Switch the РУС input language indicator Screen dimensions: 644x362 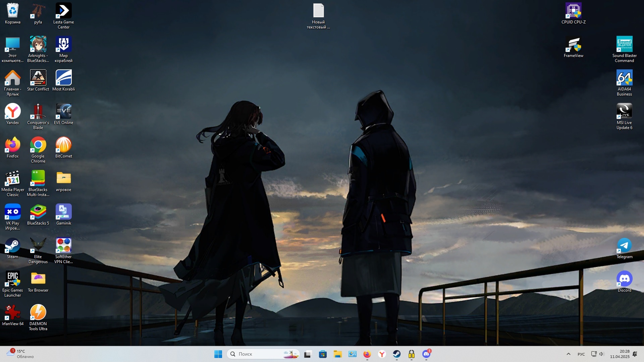pyautogui.click(x=581, y=354)
